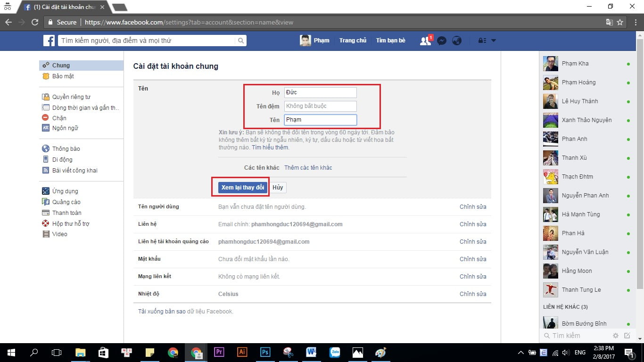
Task: Click the Xem lại thay đổi button
Action: coord(243,187)
